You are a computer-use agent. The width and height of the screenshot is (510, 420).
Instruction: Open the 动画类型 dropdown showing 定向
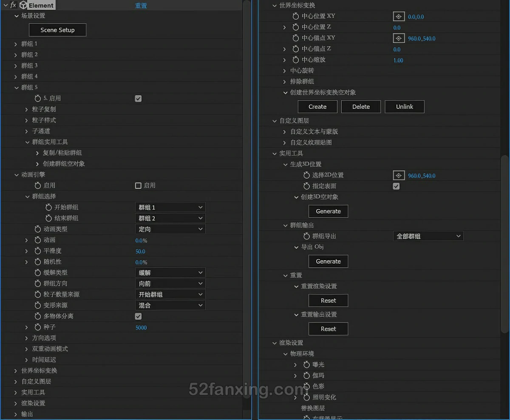170,229
